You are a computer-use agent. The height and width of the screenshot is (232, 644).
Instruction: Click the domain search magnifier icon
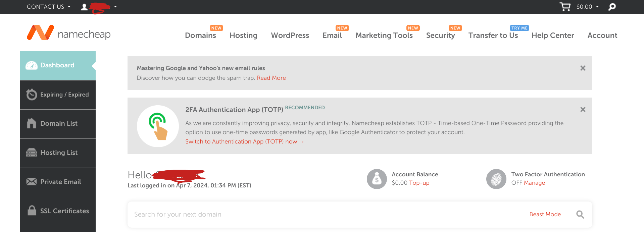pos(580,215)
